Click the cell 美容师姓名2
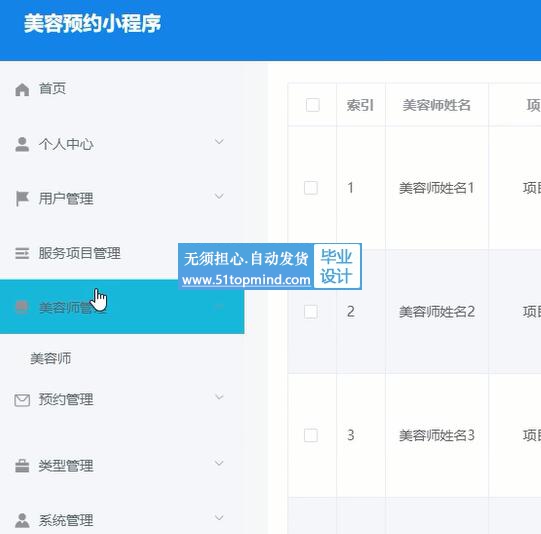The image size is (541, 534). [436, 312]
